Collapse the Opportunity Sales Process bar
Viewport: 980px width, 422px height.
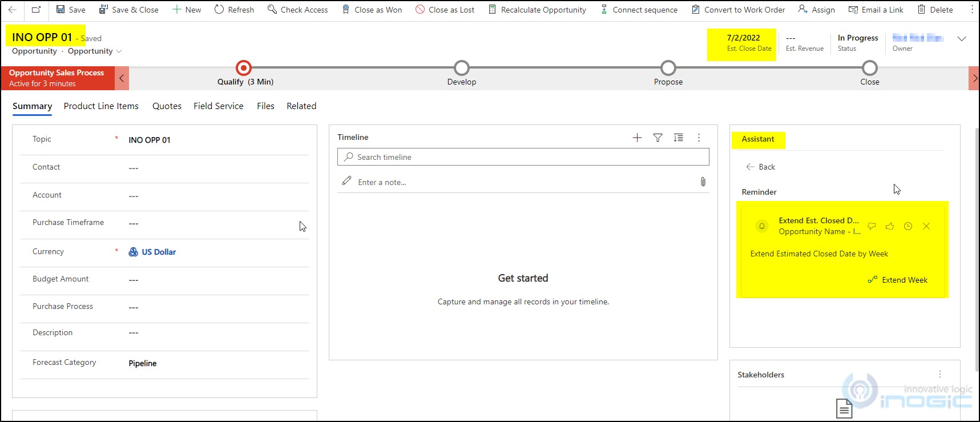[x=122, y=78]
